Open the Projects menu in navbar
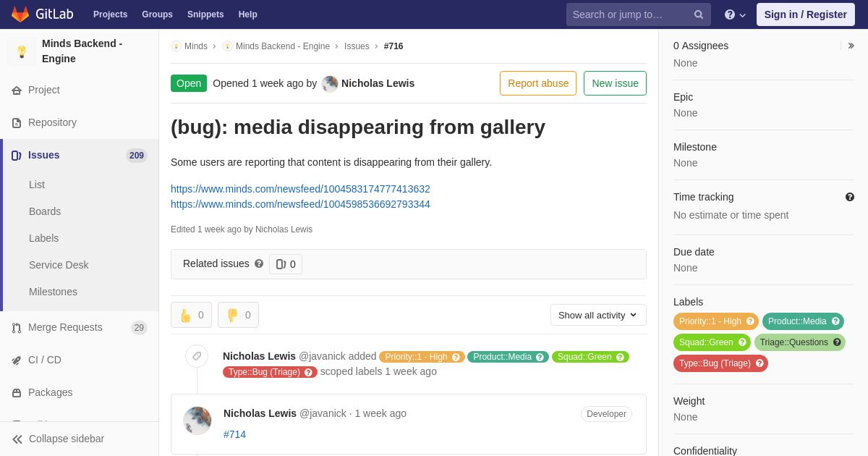This screenshot has height=456, width=868. [x=110, y=14]
